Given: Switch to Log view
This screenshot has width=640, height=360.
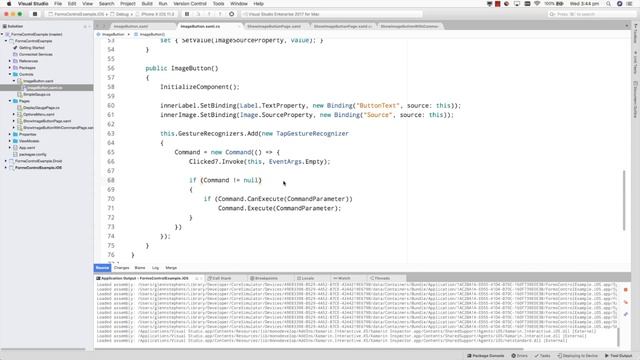Looking at the screenshot, I should (x=156, y=268).
